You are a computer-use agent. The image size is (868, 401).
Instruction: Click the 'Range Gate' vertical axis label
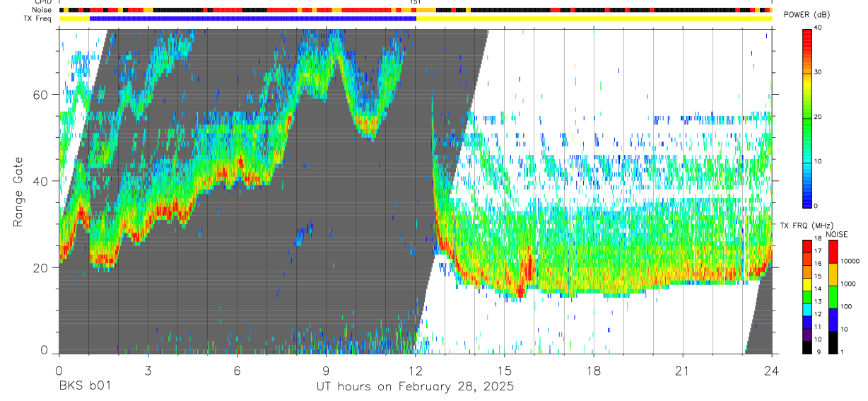tap(18, 192)
